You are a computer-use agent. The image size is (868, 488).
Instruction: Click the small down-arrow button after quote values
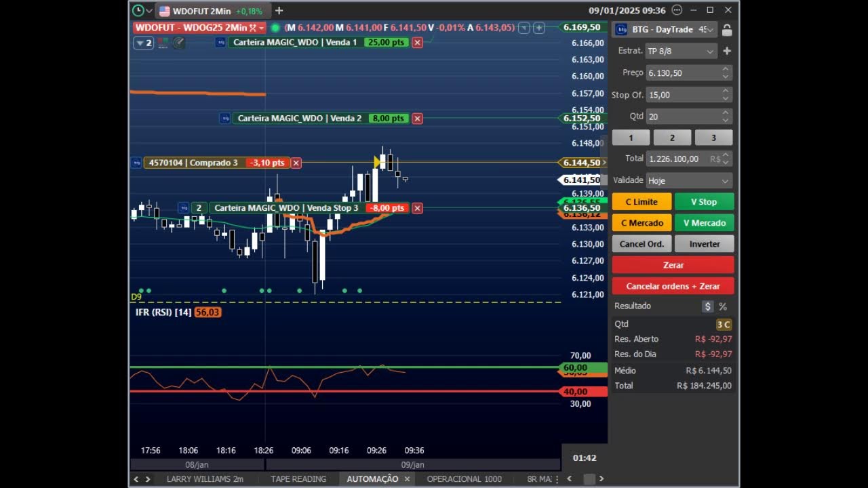524,28
